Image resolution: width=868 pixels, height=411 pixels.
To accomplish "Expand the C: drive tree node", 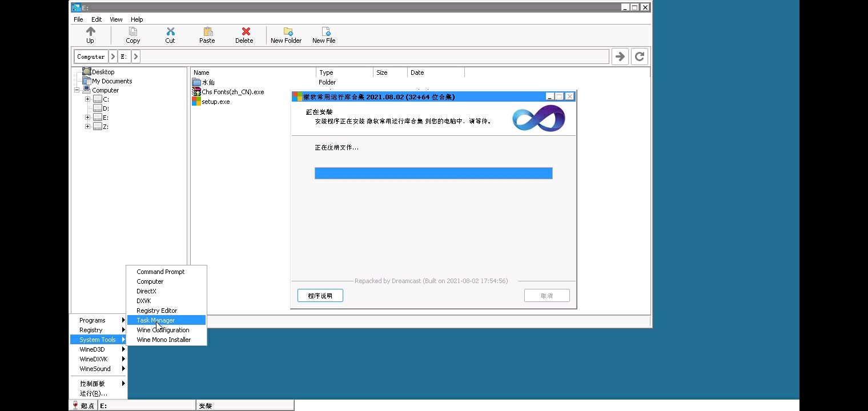I will (88, 99).
